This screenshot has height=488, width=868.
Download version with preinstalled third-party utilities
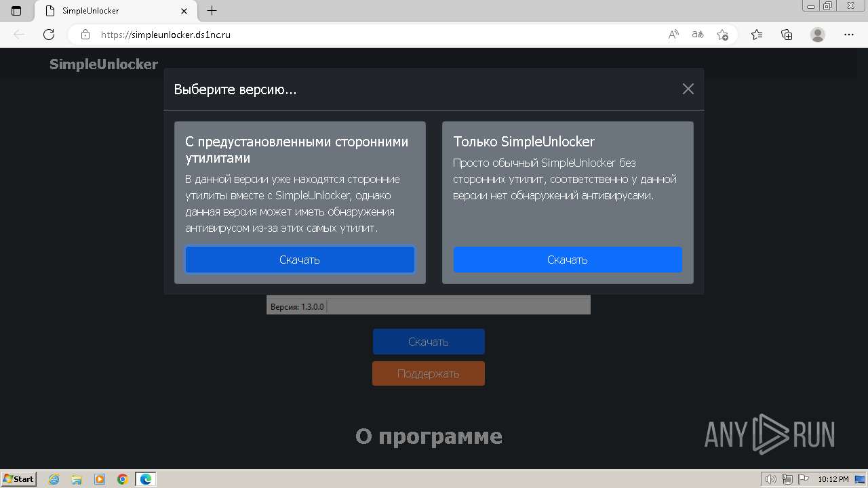(x=300, y=260)
